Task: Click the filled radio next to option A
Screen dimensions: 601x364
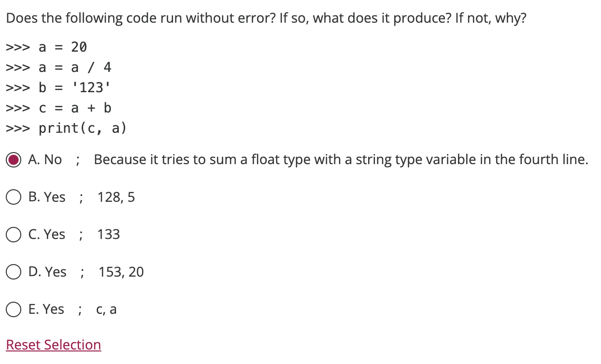Action: [x=14, y=159]
